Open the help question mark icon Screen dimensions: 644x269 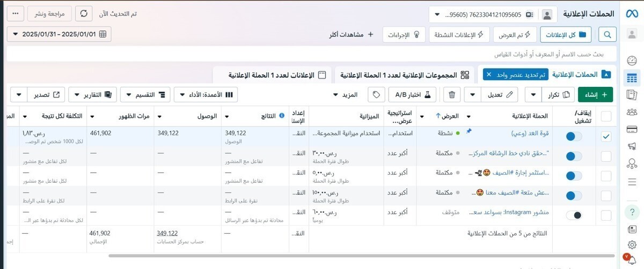632,212
